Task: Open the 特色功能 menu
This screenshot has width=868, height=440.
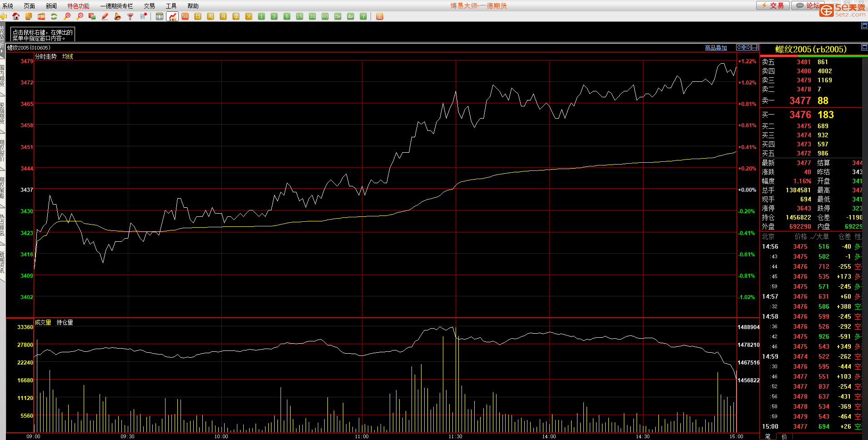Action: pyautogui.click(x=78, y=6)
